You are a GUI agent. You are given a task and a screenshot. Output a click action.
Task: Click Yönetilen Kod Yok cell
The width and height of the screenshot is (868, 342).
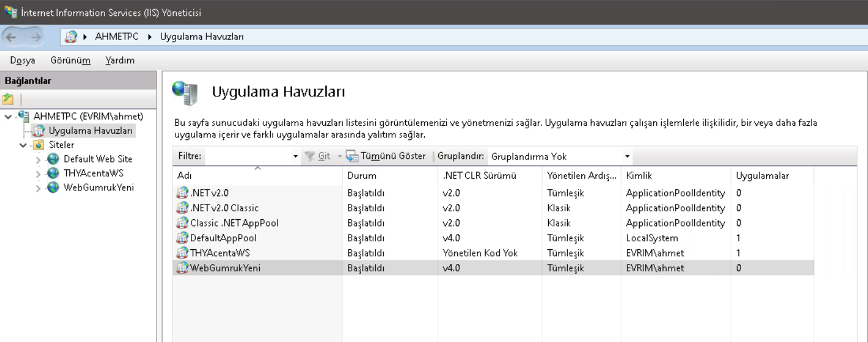point(480,253)
